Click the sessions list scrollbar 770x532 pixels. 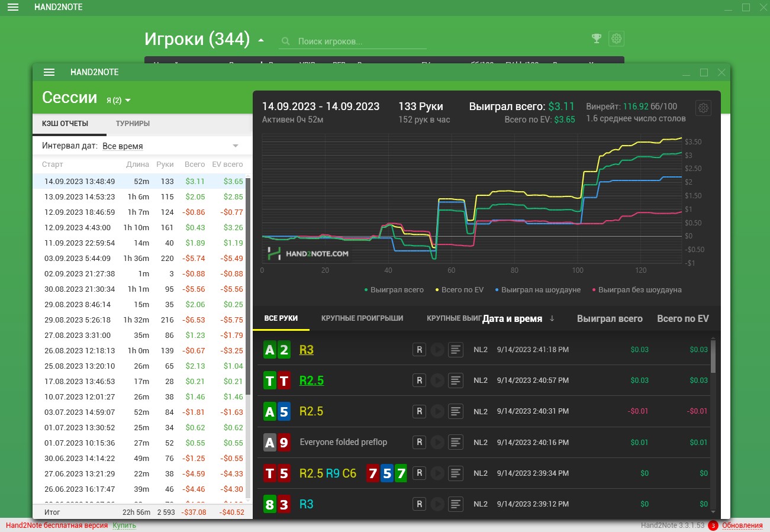click(249, 286)
